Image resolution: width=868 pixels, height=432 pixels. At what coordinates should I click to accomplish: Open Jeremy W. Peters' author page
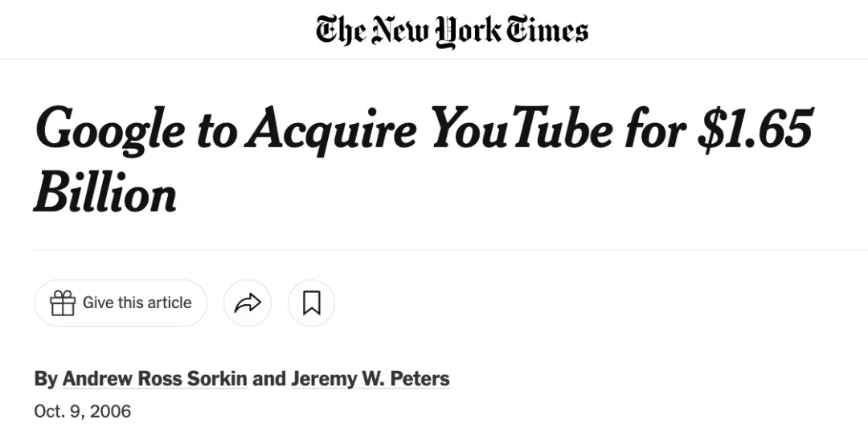pos(370,378)
